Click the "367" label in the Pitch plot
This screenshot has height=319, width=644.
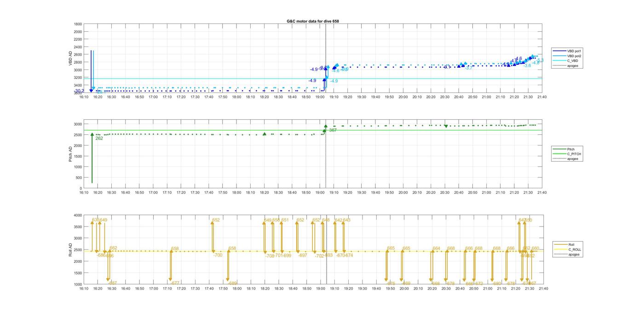(x=333, y=130)
